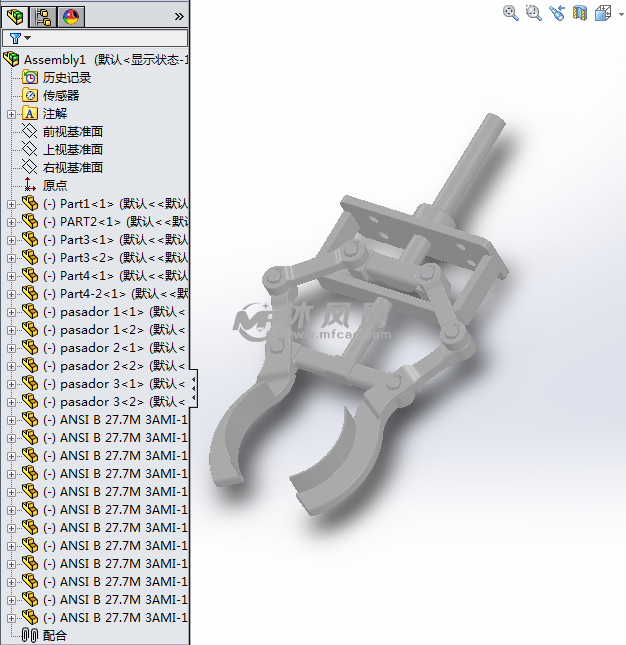Select the 原点 text label
The height and width of the screenshot is (645, 626).
55,186
